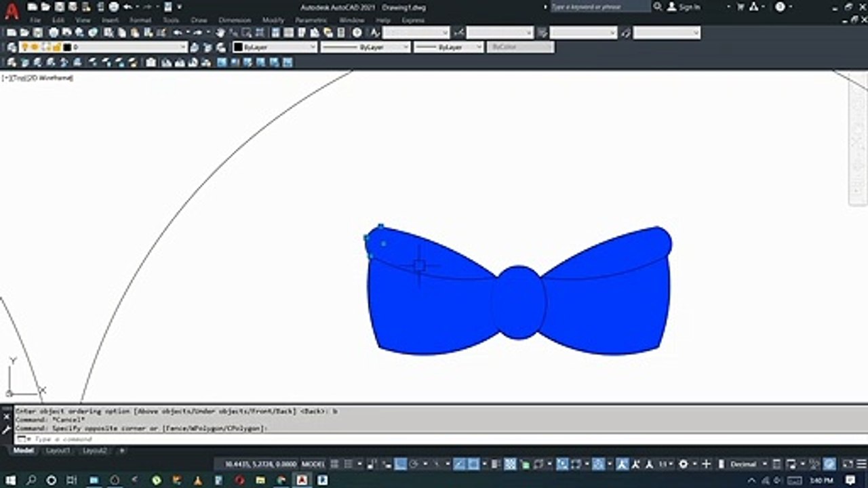Toggle Lineweight display in status bar
This screenshot has height=488, width=868.
pyautogui.click(x=496, y=464)
